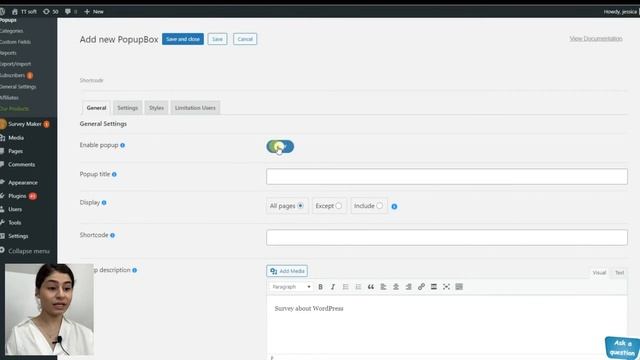The height and width of the screenshot is (360, 640).
Task: Toggle italic formatting in the editor
Action: 333,287
